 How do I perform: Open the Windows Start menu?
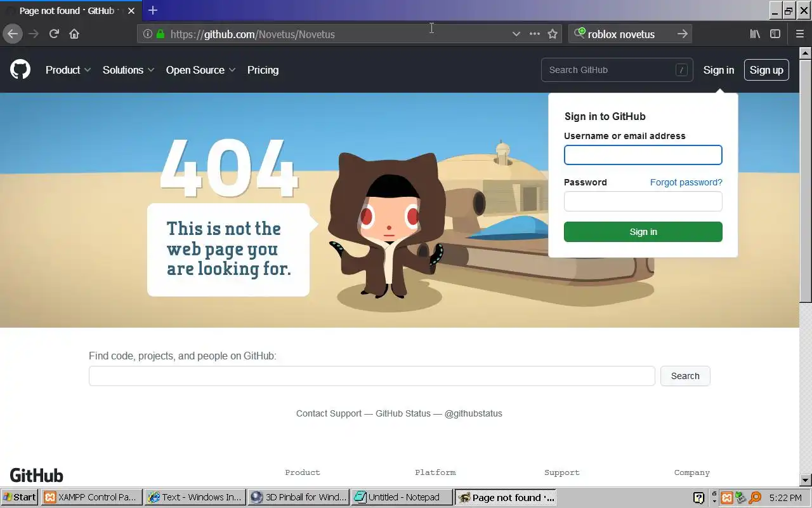pos(20,497)
